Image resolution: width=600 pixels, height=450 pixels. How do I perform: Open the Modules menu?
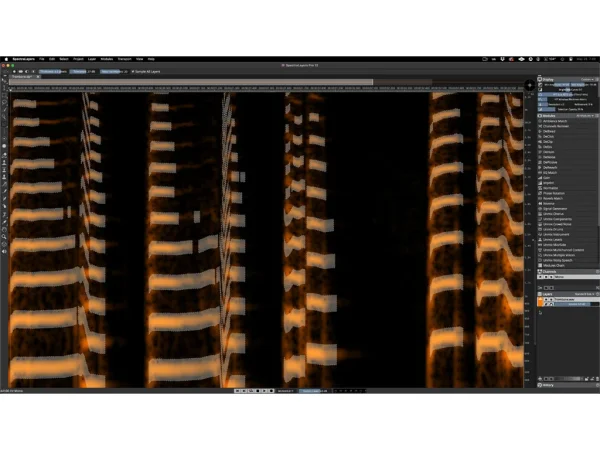[x=107, y=59]
